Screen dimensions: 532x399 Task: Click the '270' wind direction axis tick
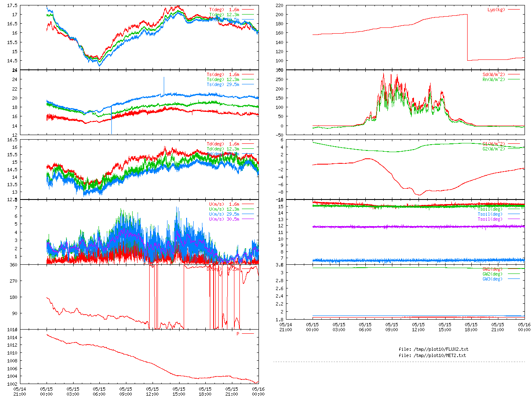(14, 281)
